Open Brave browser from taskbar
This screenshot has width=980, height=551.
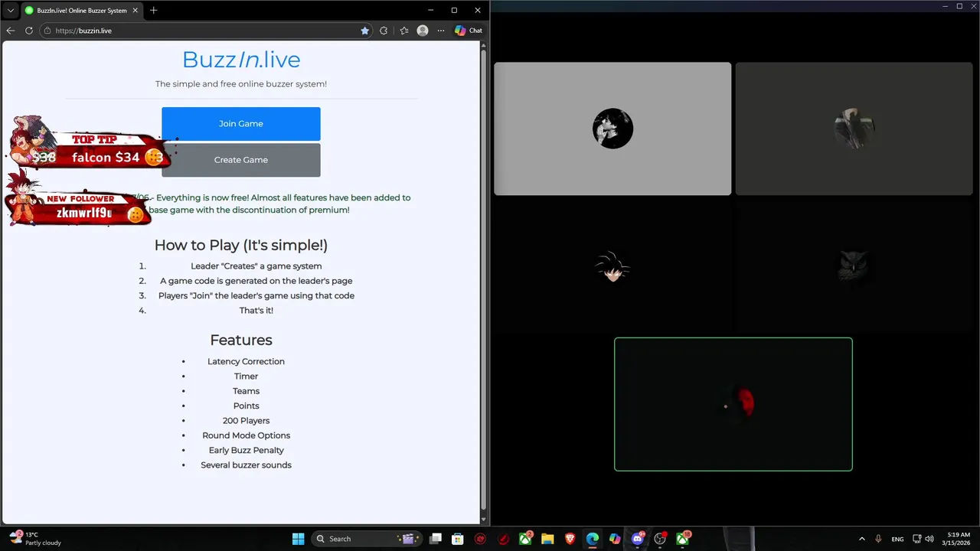pyautogui.click(x=570, y=539)
